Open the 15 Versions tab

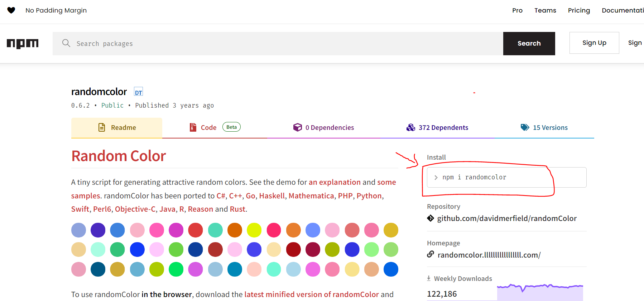[x=544, y=128]
